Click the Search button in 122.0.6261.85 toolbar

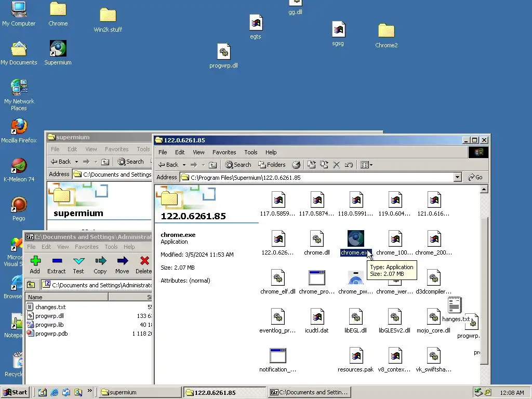(238, 165)
